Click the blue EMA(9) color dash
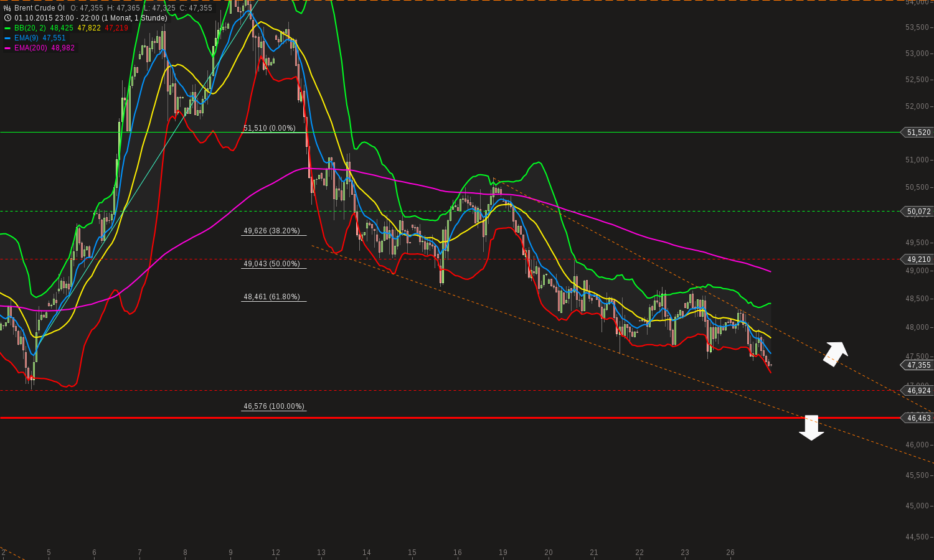The image size is (934, 560). 7,38
